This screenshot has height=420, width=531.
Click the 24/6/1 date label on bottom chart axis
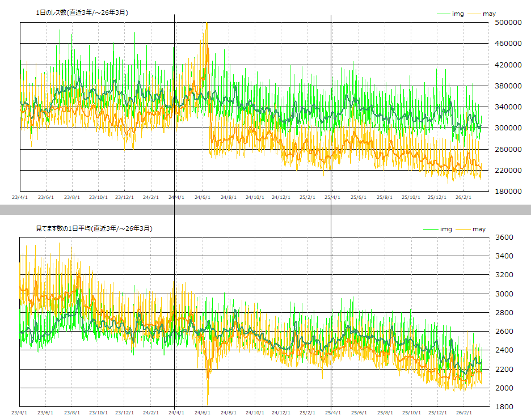pos(203,413)
